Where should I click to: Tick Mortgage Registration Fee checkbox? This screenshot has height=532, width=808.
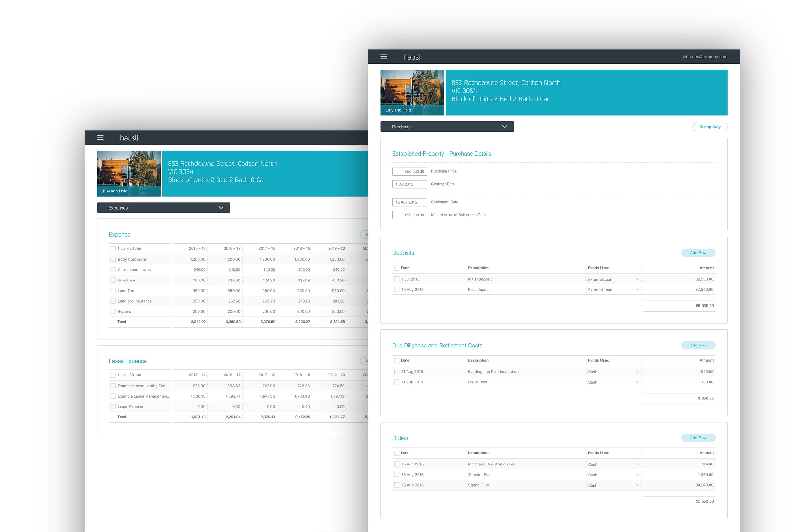(x=396, y=464)
